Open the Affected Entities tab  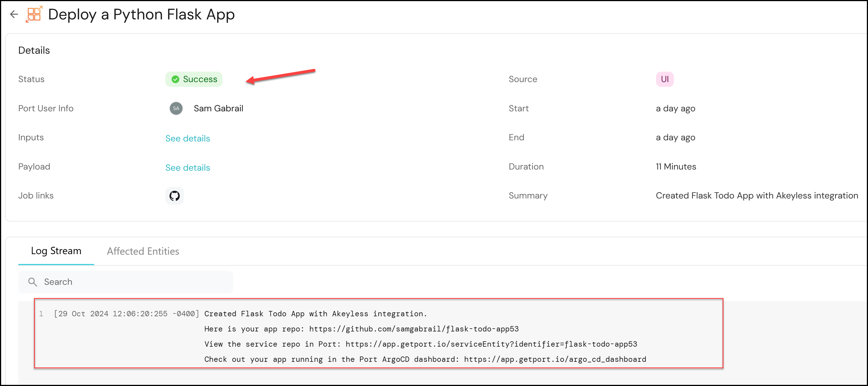[143, 251]
